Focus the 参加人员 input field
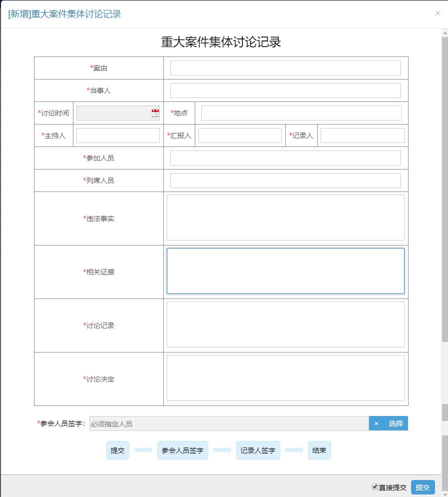 (x=286, y=158)
